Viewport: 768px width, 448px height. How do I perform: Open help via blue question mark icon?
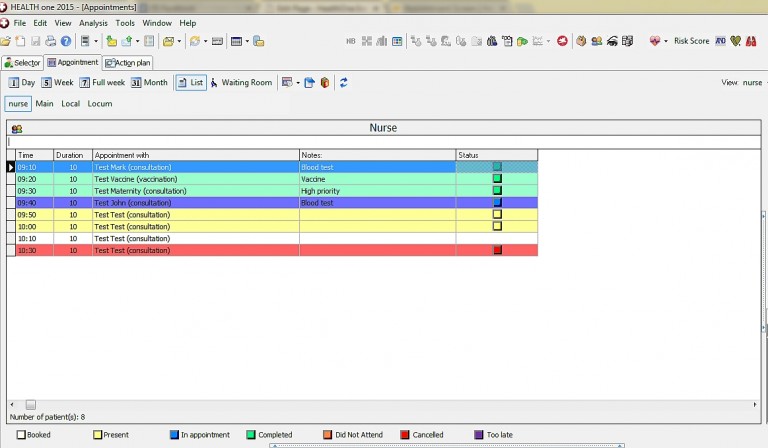click(66, 42)
